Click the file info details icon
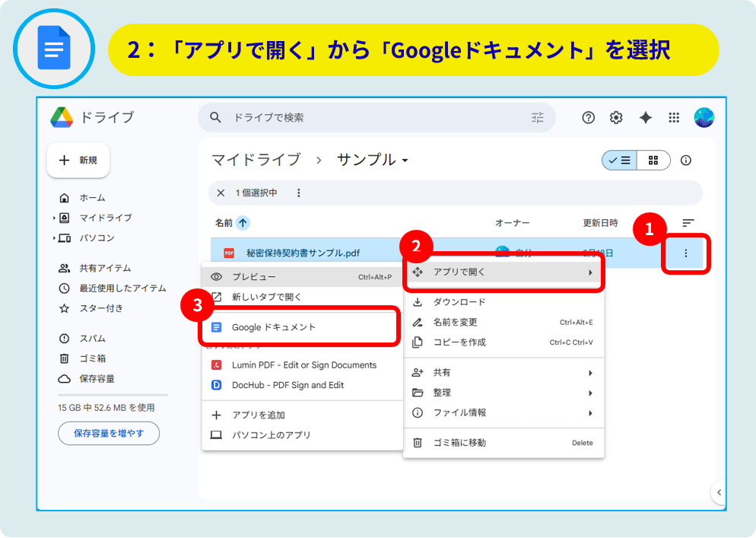756x538 pixels. 686,161
